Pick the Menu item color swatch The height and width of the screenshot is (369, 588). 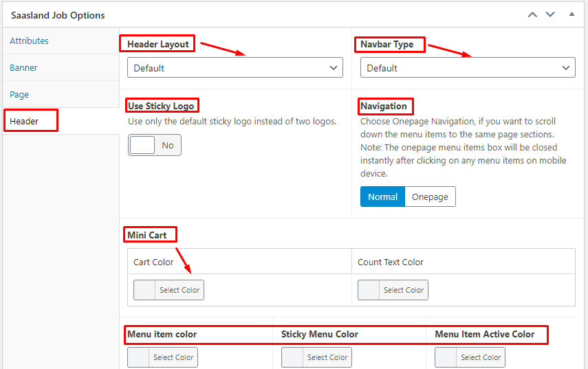pyautogui.click(x=138, y=357)
